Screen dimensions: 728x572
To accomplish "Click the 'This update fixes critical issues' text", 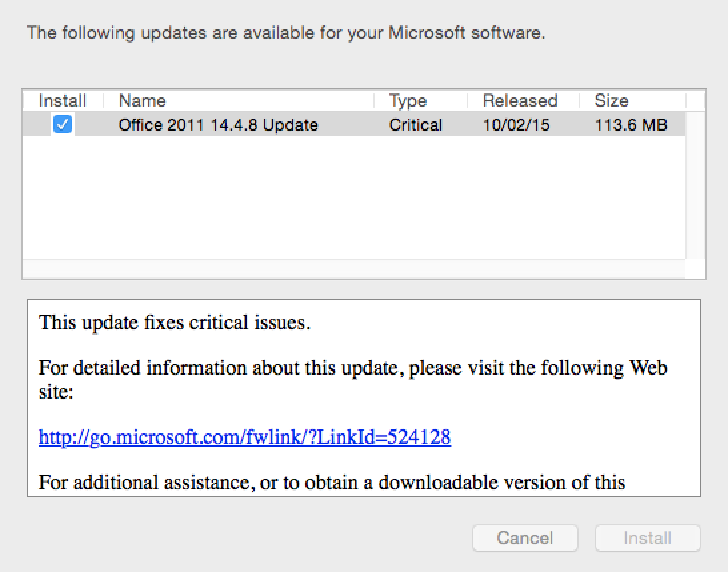I will [175, 323].
